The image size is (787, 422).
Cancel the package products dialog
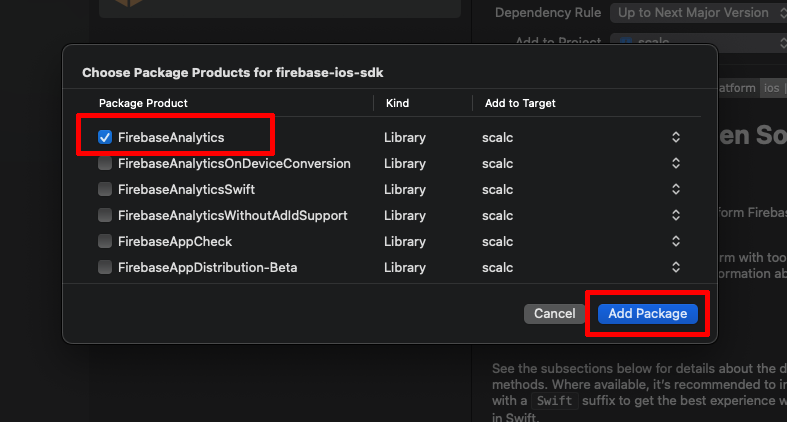pyautogui.click(x=554, y=314)
